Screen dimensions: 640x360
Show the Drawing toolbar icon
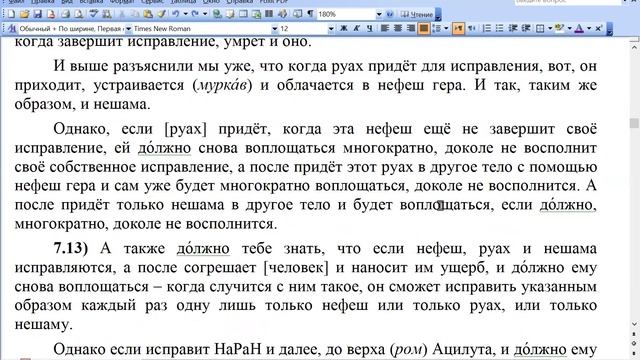click(x=282, y=14)
